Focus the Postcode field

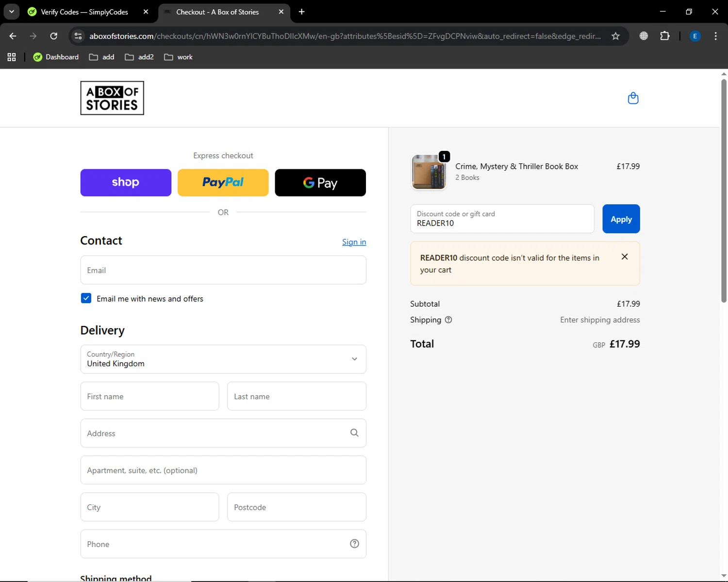point(297,507)
